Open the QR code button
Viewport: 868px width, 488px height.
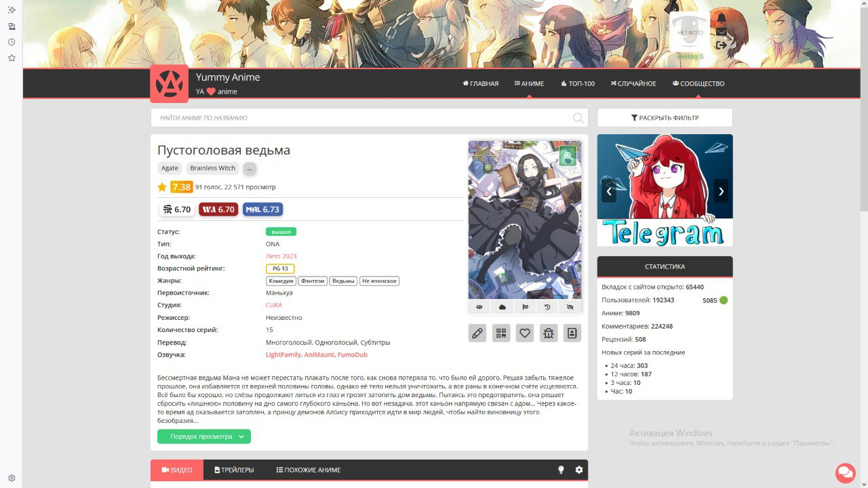501,333
